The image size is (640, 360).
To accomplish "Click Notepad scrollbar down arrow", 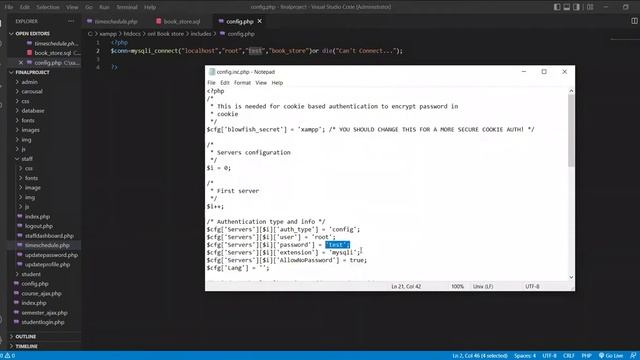I will [571, 277].
